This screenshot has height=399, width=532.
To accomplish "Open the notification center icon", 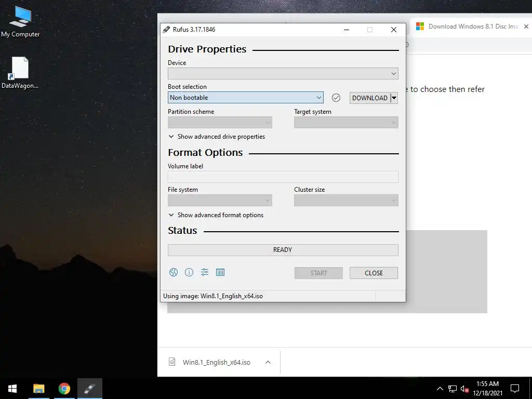I will 515,389.
